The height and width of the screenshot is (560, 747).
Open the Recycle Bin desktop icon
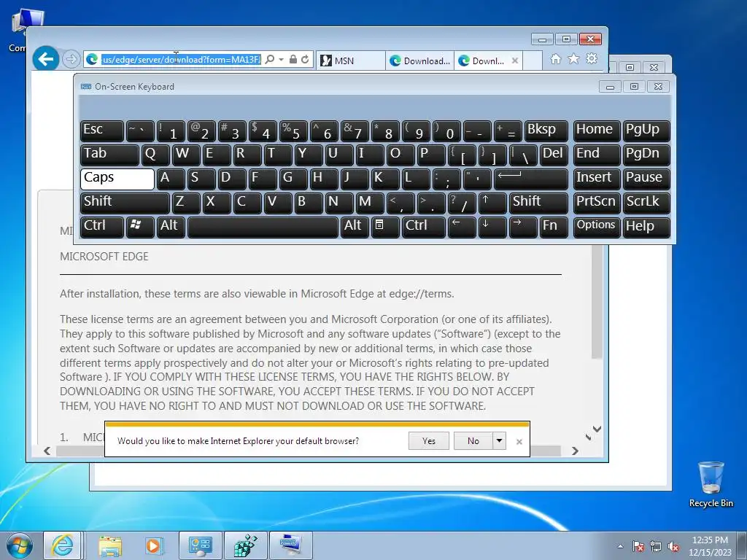click(x=711, y=484)
